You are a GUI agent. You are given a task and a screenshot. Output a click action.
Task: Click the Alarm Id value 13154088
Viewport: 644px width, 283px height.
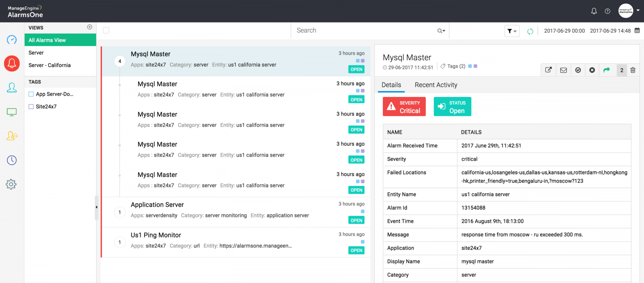[x=473, y=208]
